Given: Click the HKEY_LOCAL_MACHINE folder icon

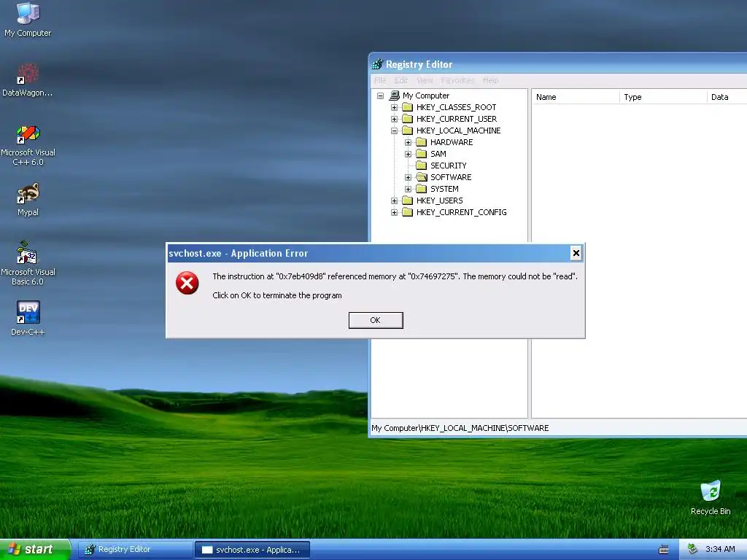Looking at the screenshot, I should click(407, 131).
